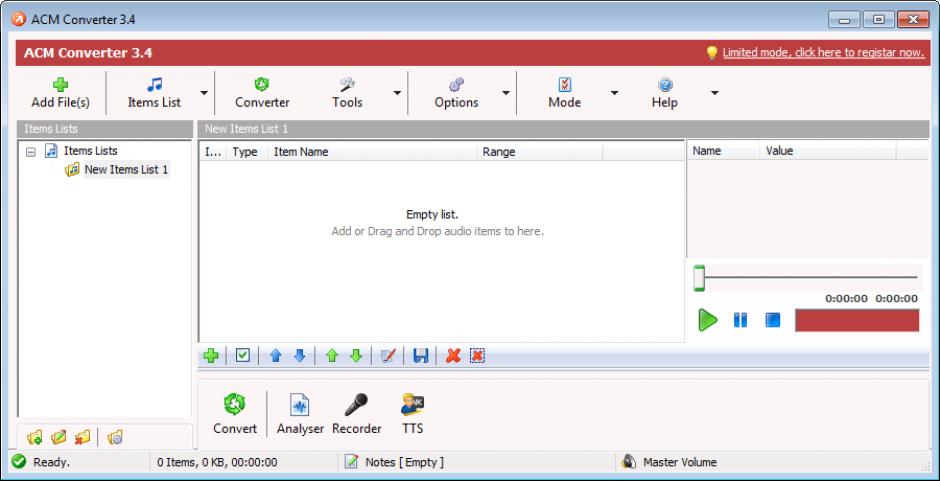Click the Name column header in properties
The image size is (940, 481).
tap(723, 151)
